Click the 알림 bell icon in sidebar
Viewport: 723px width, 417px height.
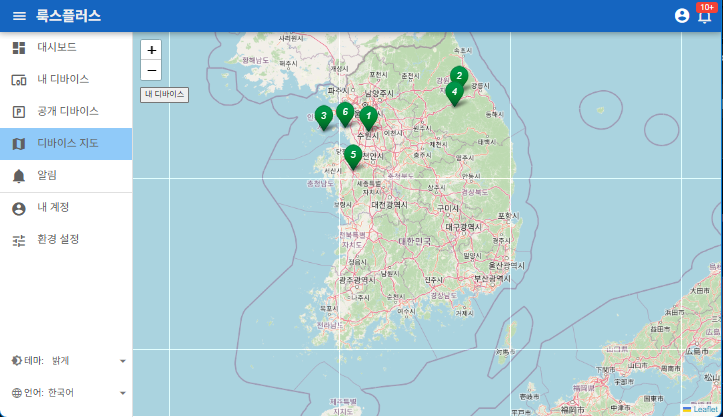pyautogui.click(x=19, y=175)
